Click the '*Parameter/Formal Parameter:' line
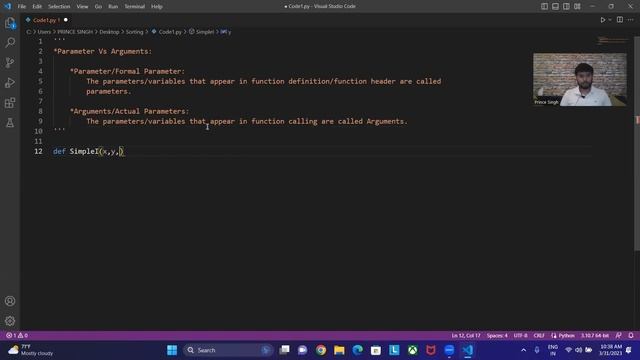Screen dimensions: 640x360 pyautogui.click(x=127, y=71)
